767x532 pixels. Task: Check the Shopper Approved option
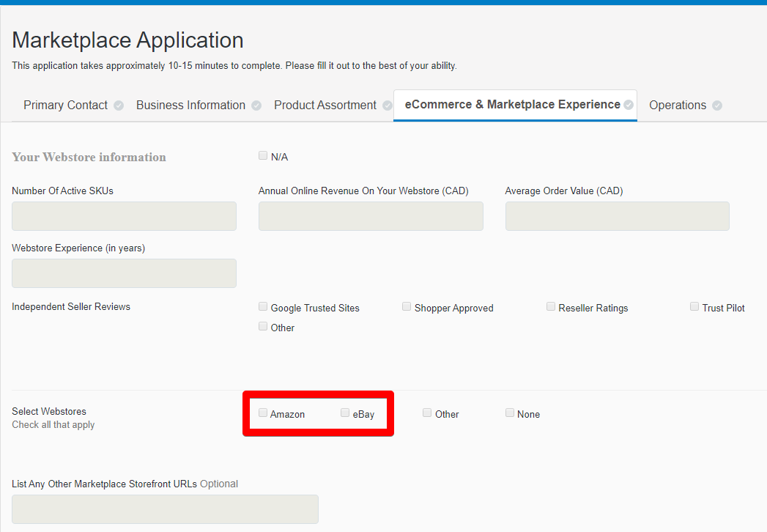click(407, 306)
